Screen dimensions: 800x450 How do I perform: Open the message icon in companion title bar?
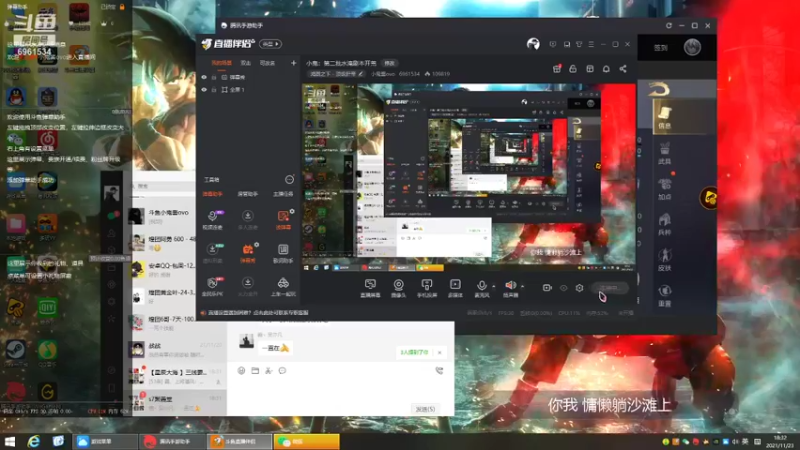pyautogui.click(x=553, y=44)
